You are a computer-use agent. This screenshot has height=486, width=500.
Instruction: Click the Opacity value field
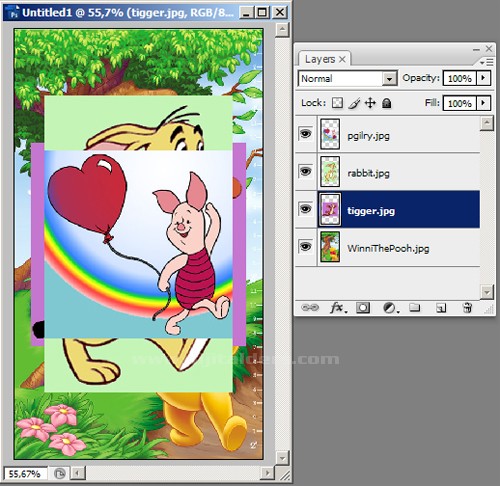tap(460, 78)
